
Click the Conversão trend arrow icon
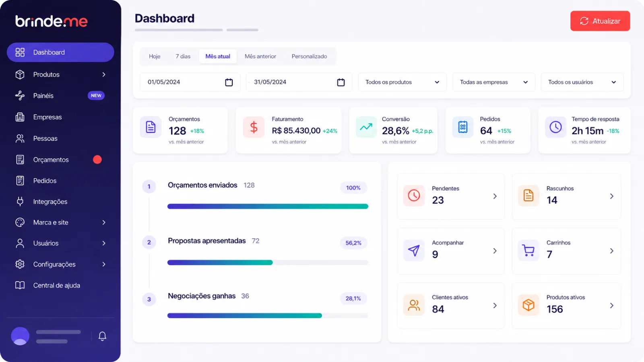(x=366, y=127)
